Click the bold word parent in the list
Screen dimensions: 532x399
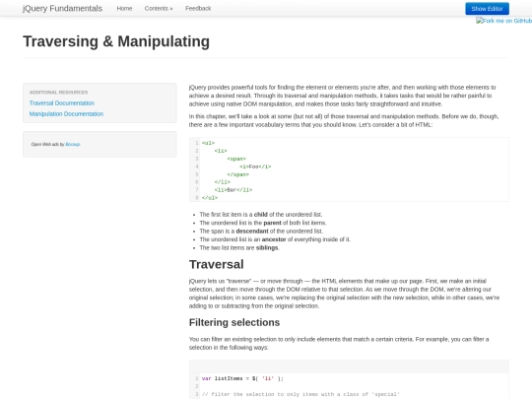click(x=273, y=223)
